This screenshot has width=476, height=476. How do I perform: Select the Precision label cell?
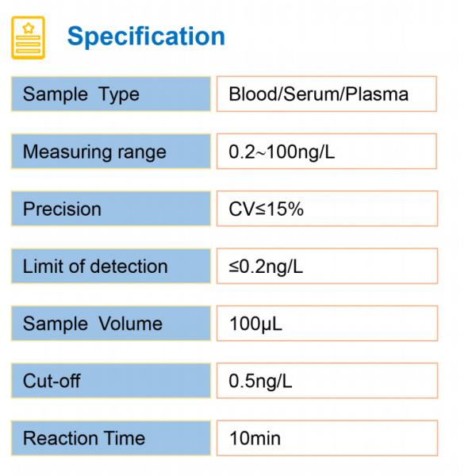pos(110,209)
